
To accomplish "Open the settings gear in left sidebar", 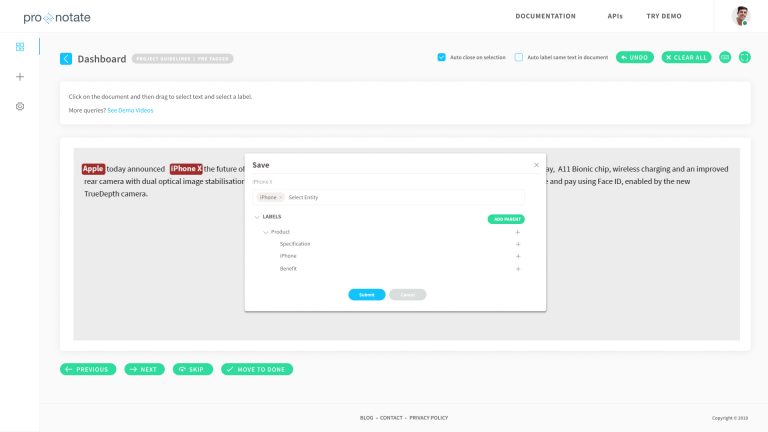I will (20, 106).
